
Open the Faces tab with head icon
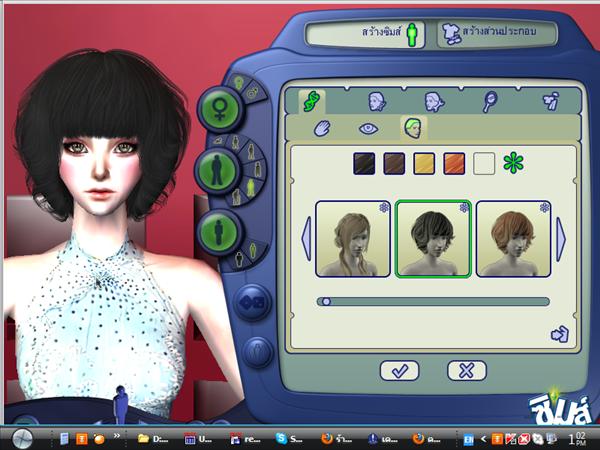pyautogui.click(x=377, y=102)
